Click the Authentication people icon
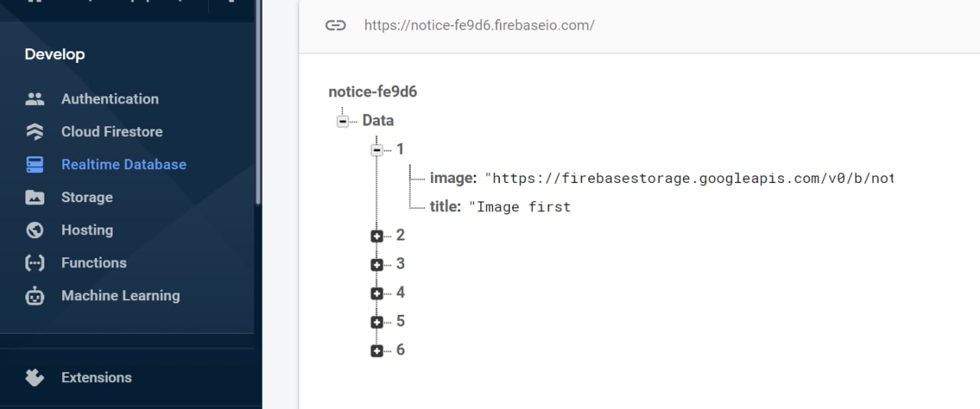This screenshot has width=980, height=409. (34, 99)
